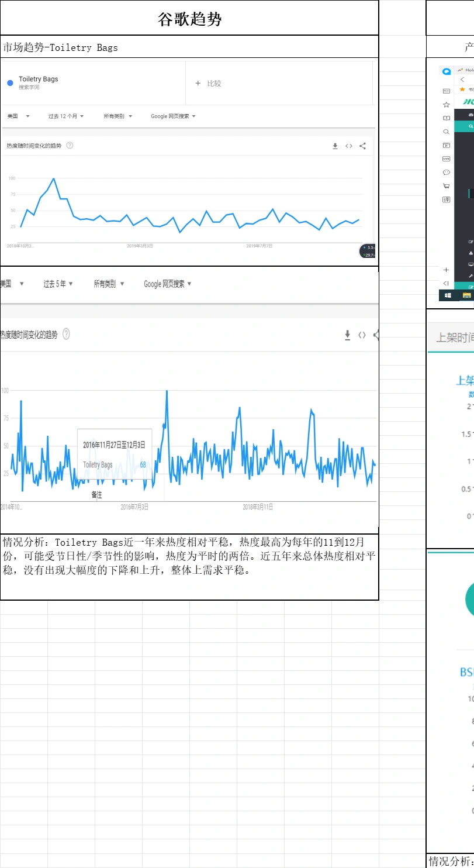474x868 pixels.
Task: Click the monitor icon in dark sidebar
Action: click(x=470, y=264)
